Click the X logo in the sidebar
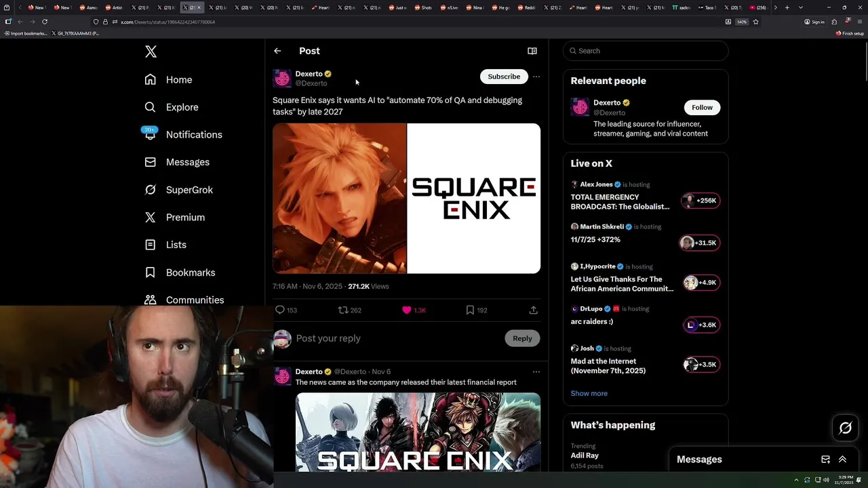 coord(151,52)
